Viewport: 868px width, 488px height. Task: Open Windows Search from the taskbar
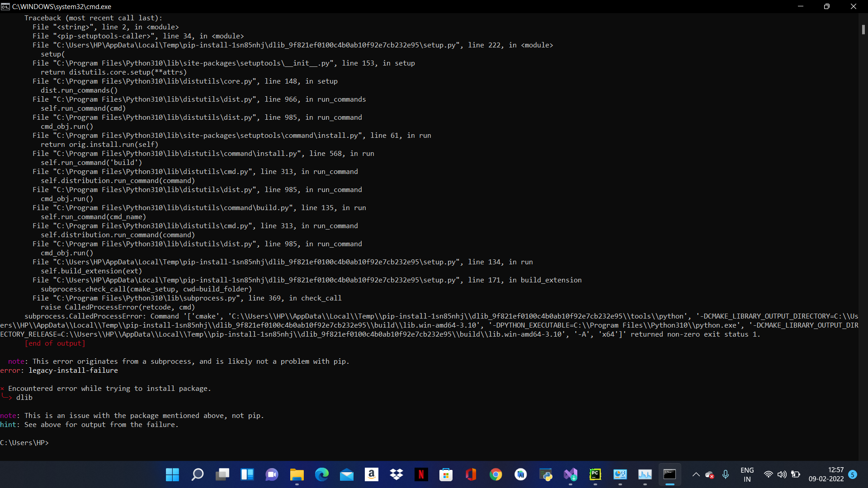[x=197, y=475]
